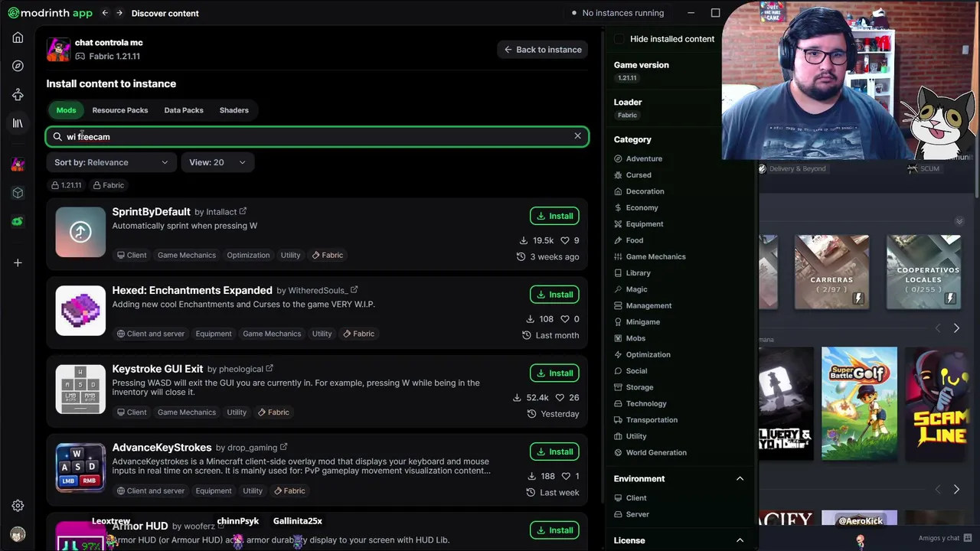
Task: Click the Fabric locked filter chip
Action: pyautogui.click(x=109, y=185)
